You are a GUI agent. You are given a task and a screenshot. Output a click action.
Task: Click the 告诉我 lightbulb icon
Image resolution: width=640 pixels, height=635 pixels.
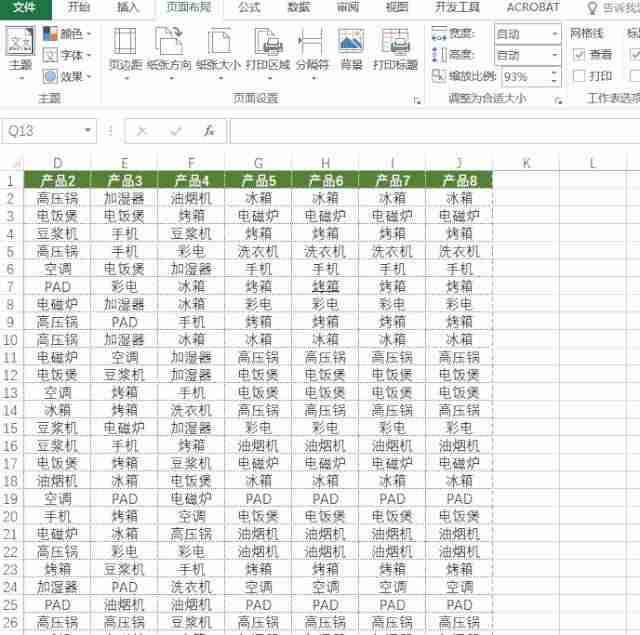tap(592, 8)
